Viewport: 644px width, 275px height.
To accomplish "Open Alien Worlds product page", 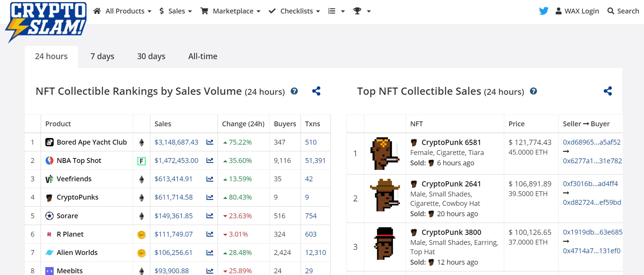I will coord(77,253).
